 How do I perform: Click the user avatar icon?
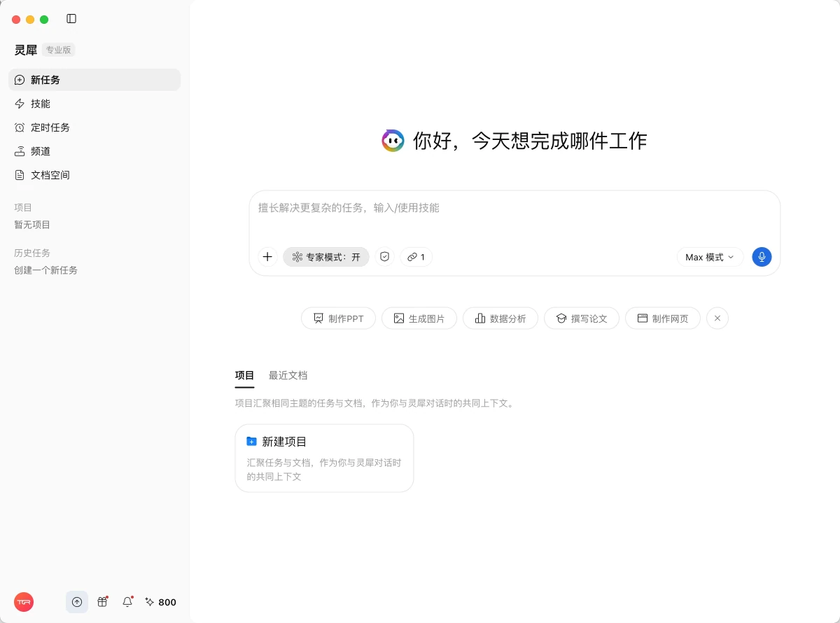[24, 602]
